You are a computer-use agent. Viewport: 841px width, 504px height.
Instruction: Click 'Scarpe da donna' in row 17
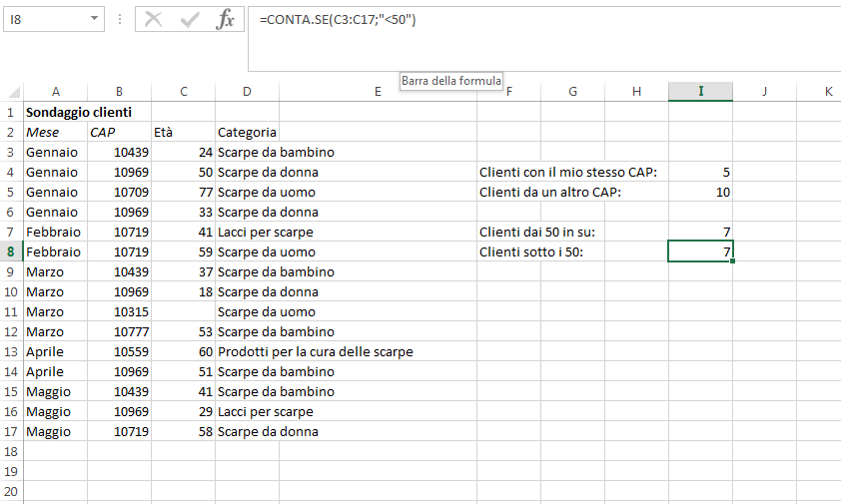(268, 431)
